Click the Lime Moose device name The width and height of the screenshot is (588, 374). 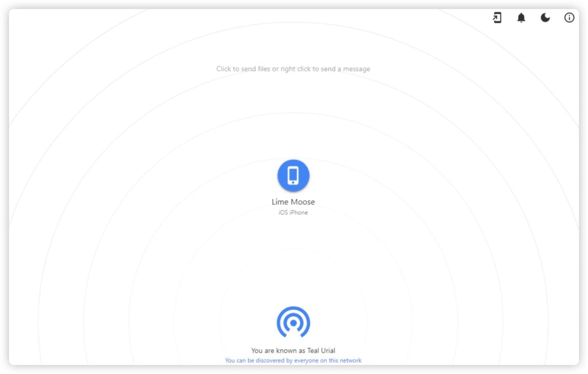(x=293, y=202)
